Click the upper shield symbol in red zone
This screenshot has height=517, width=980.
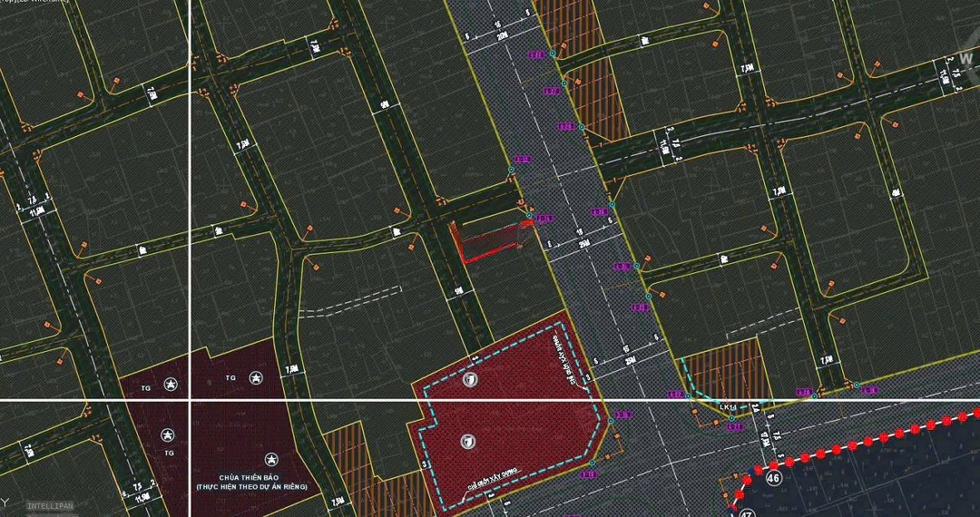[469, 380]
